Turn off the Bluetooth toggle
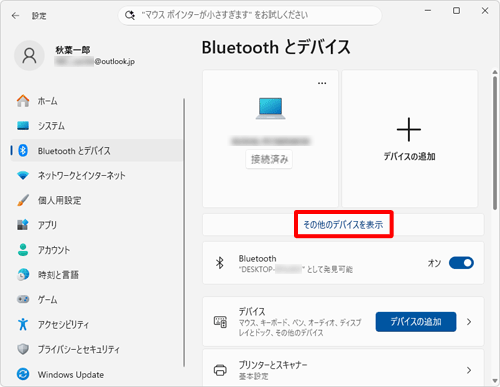This screenshot has height=387, width=500. click(x=461, y=263)
